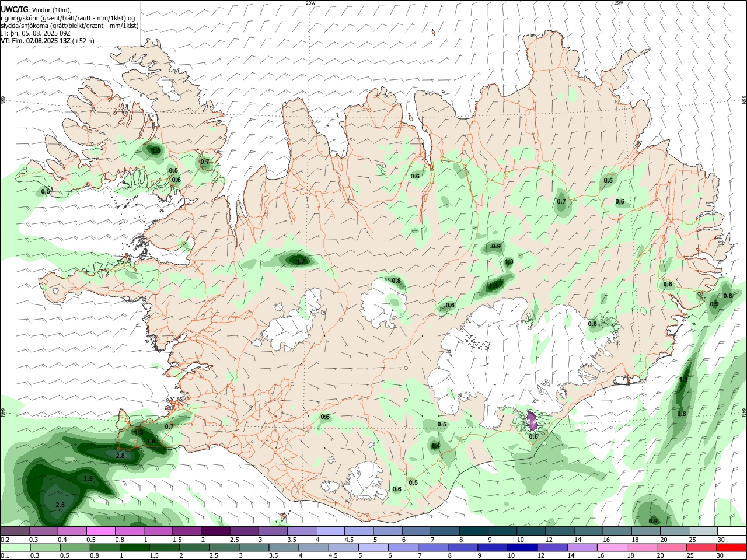
Task: Click the 'IT: þri. 05. 08. 2025 09Z' line
Action: point(36,33)
